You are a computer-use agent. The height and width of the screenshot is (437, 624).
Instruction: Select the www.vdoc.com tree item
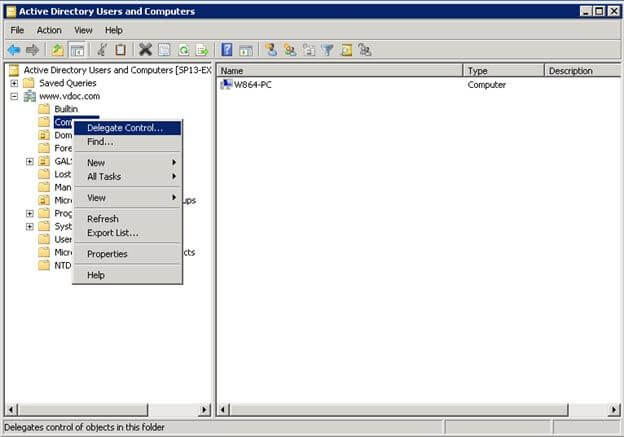click(70, 96)
